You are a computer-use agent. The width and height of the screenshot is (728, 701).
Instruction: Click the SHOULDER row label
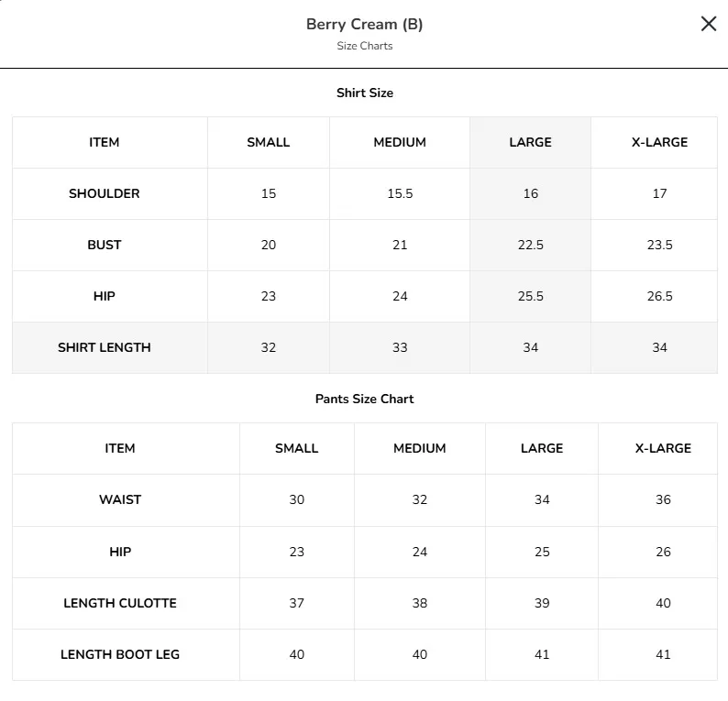pos(105,193)
